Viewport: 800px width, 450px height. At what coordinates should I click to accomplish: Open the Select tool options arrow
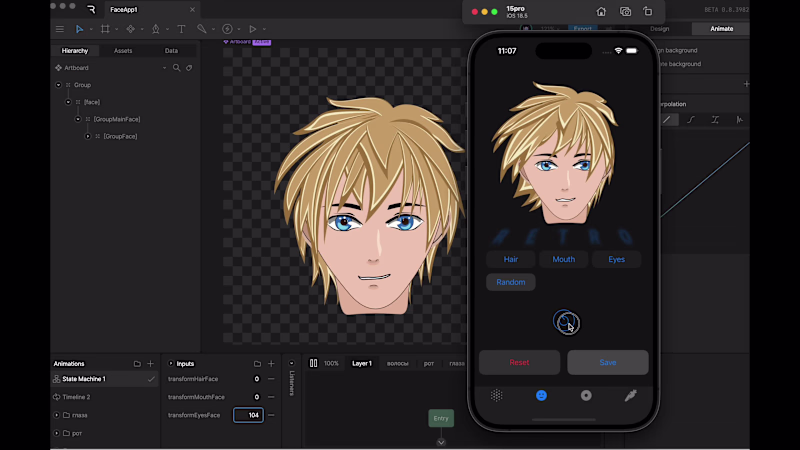pyautogui.click(x=91, y=30)
